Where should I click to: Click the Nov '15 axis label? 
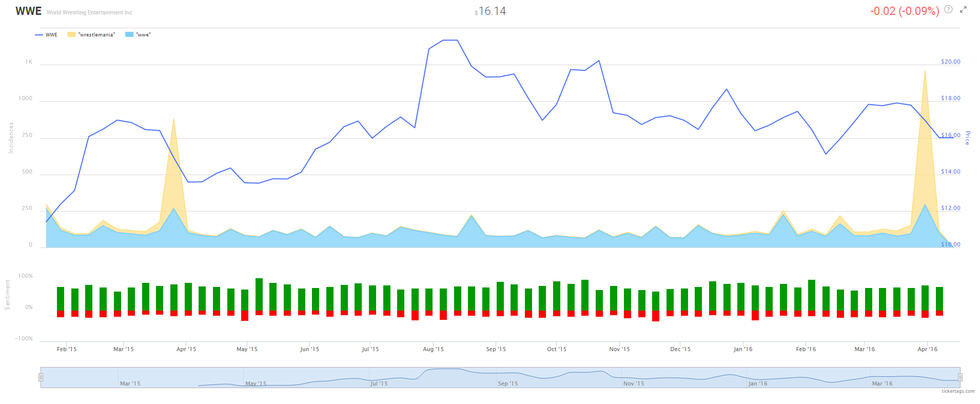click(x=619, y=349)
